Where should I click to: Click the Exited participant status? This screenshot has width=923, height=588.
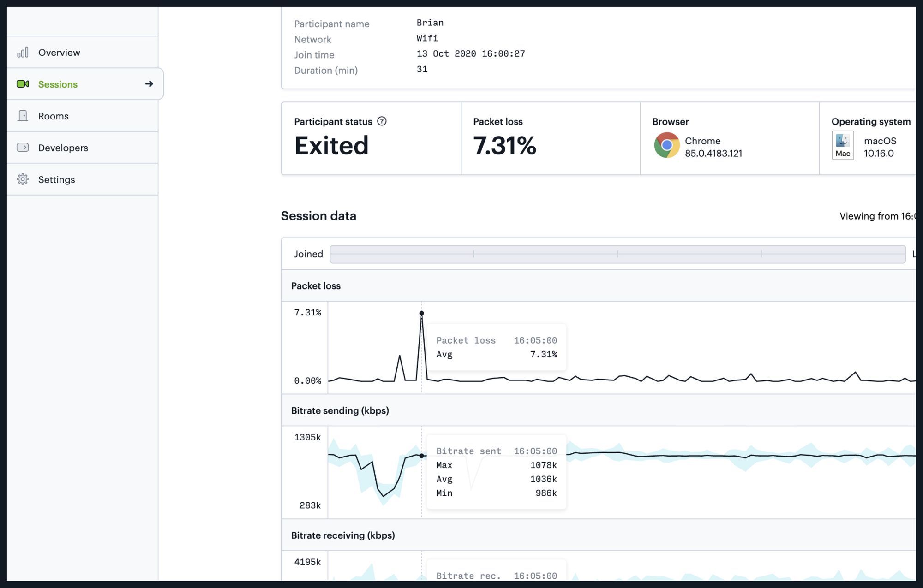tap(331, 146)
